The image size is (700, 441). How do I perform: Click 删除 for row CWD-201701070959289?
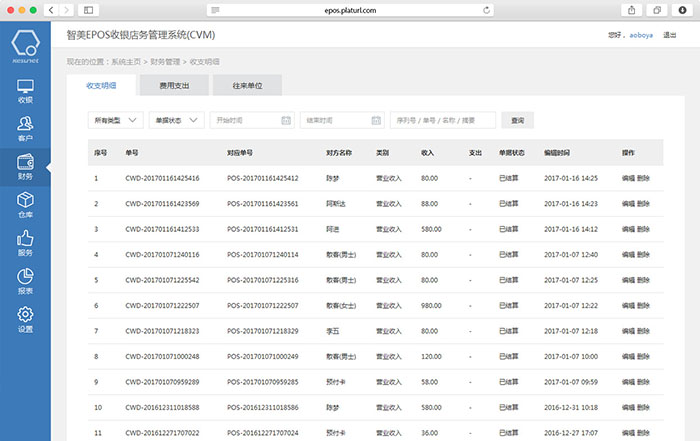click(x=643, y=382)
